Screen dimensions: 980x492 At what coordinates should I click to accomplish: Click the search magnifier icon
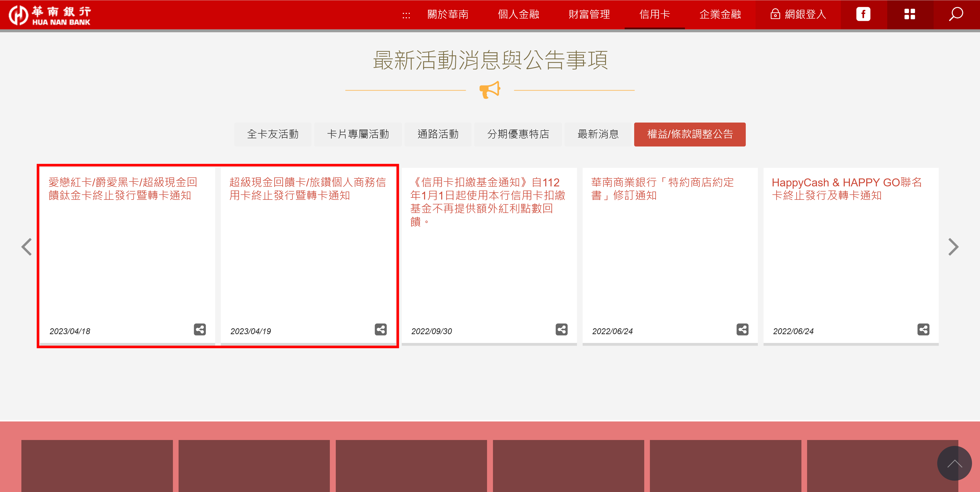[x=956, y=14]
